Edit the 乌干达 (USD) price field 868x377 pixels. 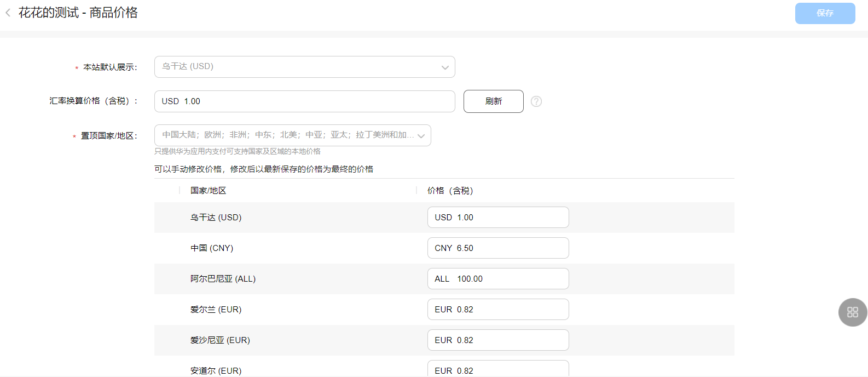(x=498, y=218)
